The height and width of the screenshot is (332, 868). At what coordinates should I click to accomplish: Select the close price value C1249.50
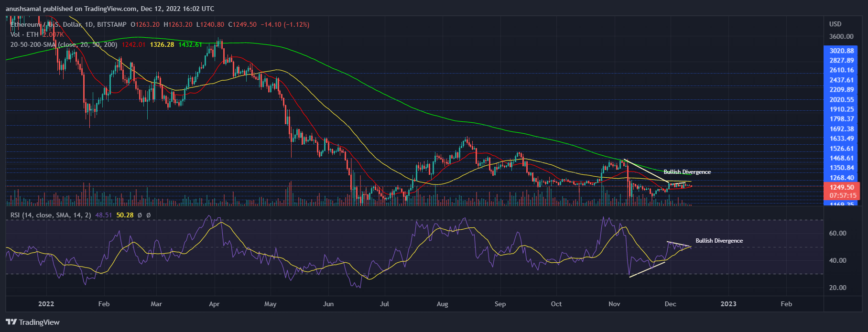click(242, 24)
